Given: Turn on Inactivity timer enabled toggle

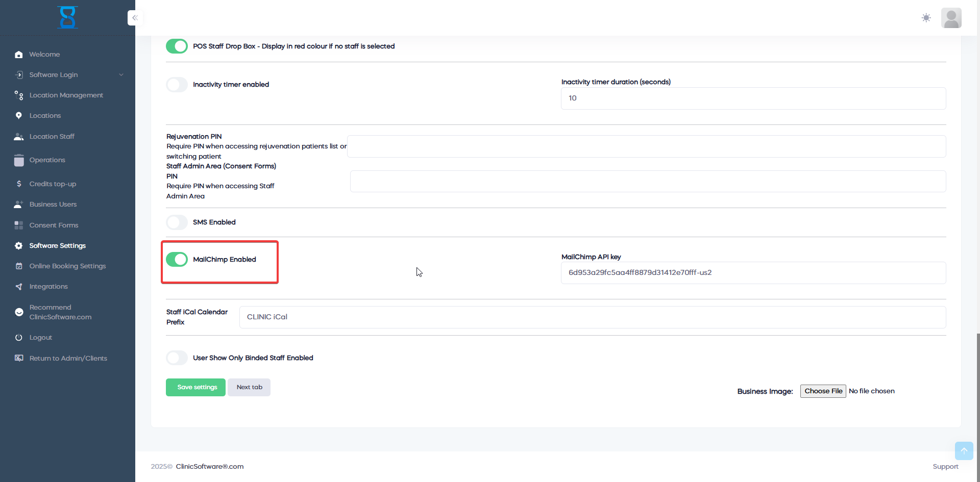Looking at the screenshot, I should (177, 85).
